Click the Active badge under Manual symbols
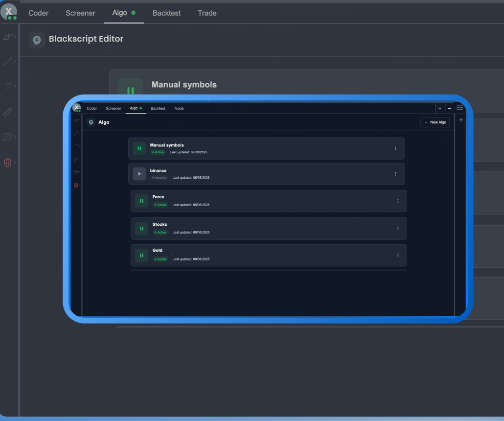Viewport: 504px width, 421px height. pyautogui.click(x=158, y=152)
